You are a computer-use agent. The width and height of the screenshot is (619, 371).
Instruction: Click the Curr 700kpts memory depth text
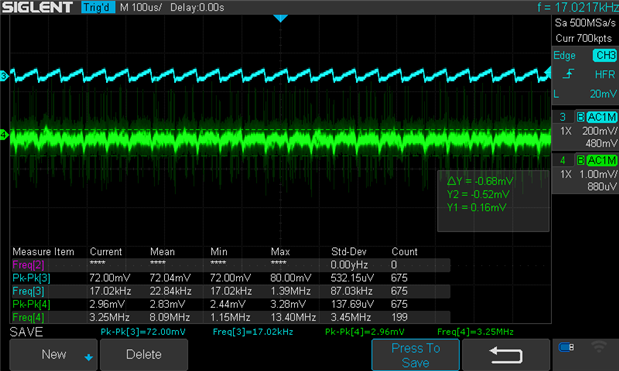point(584,38)
